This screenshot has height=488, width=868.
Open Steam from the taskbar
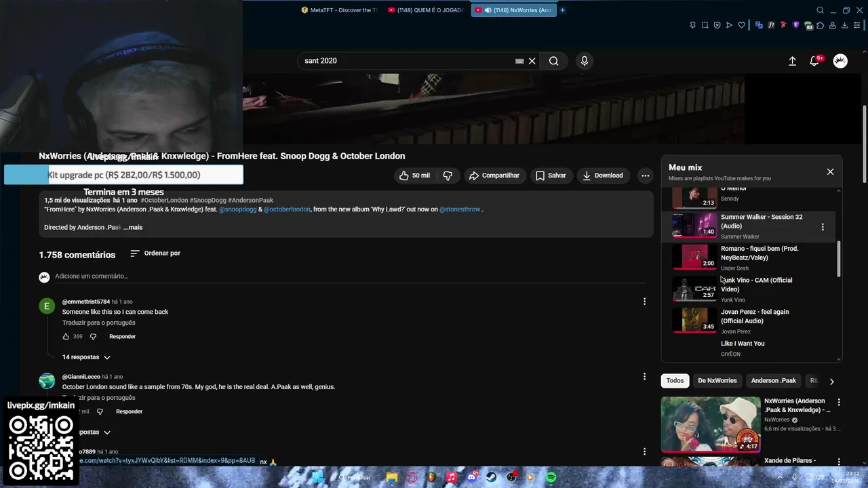coord(492,477)
